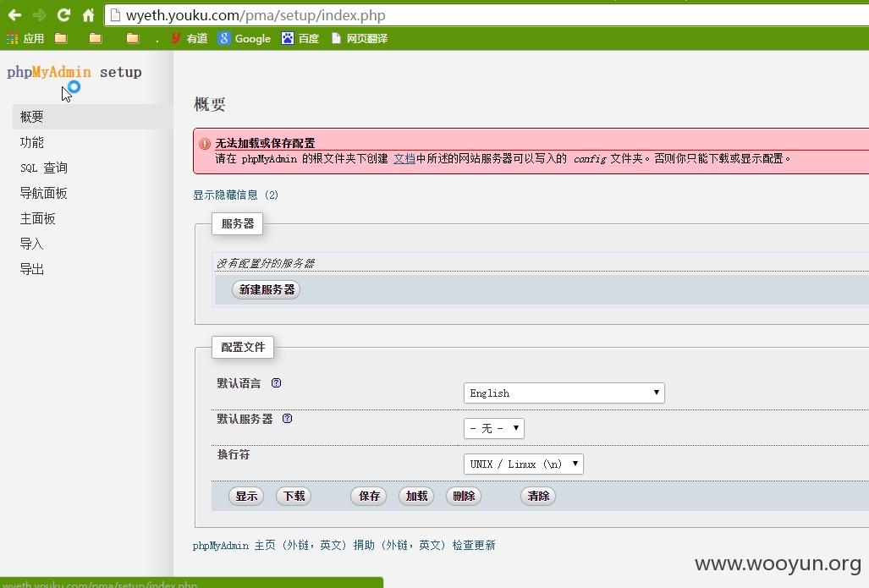This screenshot has height=588, width=869.
Task: Select 导出 in the left menu
Action: tap(31, 270)
